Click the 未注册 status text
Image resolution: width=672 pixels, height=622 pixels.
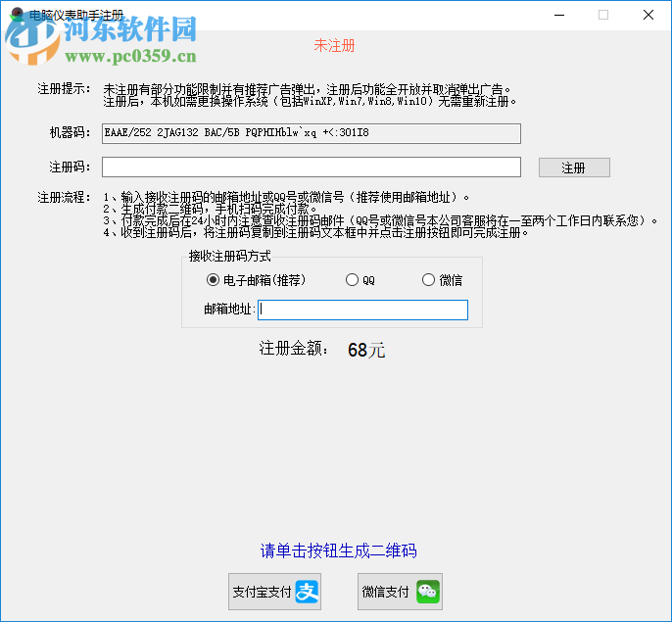(334, 45)
